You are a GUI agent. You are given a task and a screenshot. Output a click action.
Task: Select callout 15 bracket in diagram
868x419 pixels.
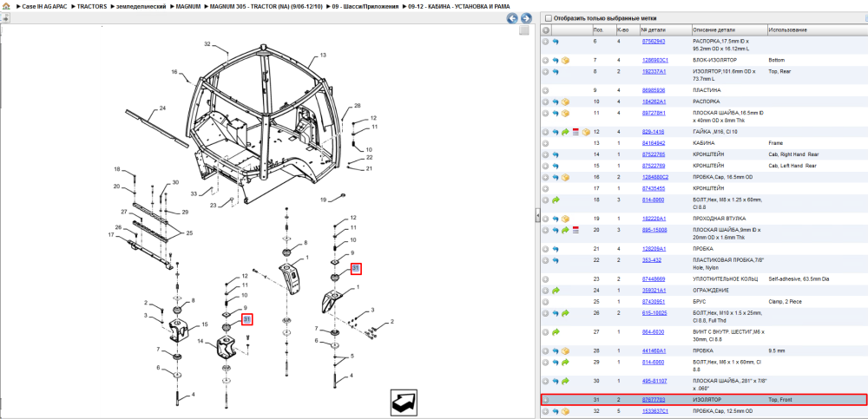[204, 324]
